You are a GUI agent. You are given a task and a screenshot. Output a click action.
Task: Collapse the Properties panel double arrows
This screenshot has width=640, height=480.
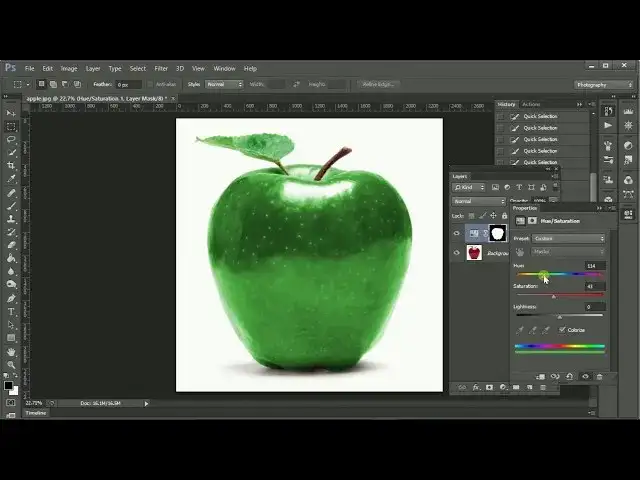(599, 208)
